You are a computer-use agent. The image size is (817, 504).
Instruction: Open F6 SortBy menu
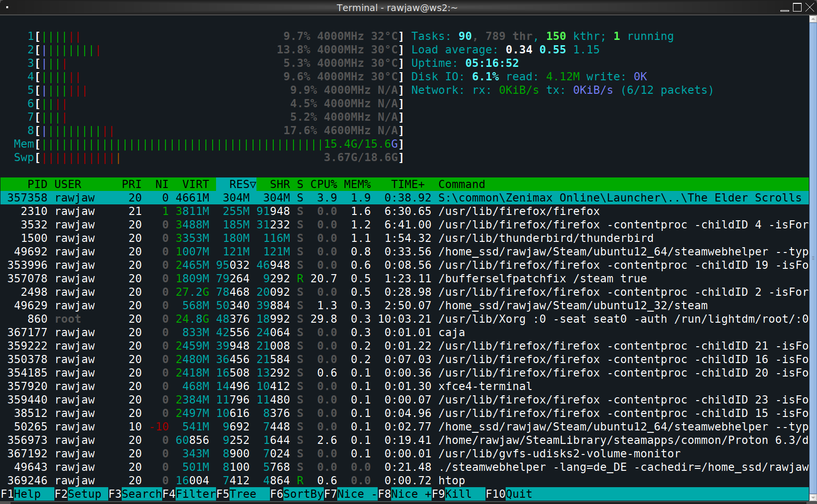[297, 494]
